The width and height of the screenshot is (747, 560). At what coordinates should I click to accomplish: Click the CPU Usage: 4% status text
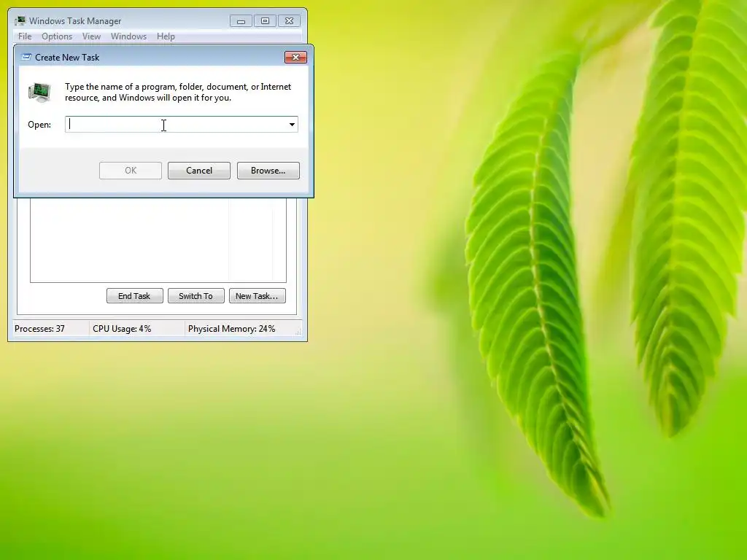(122, 329)
